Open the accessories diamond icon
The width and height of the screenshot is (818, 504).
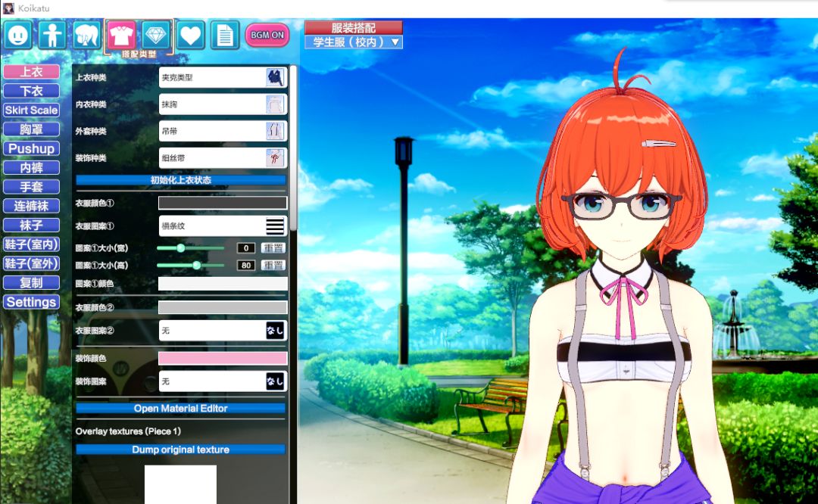(x=156, y=35)
